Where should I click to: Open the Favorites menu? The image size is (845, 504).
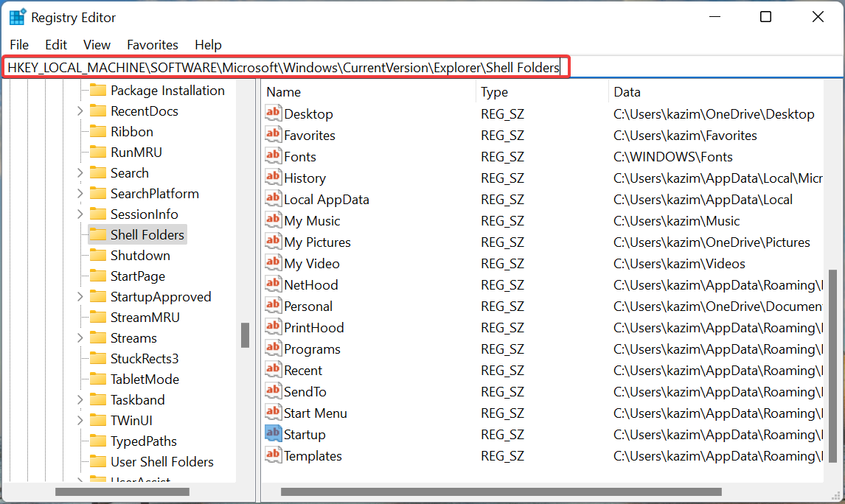click(153, 45)
